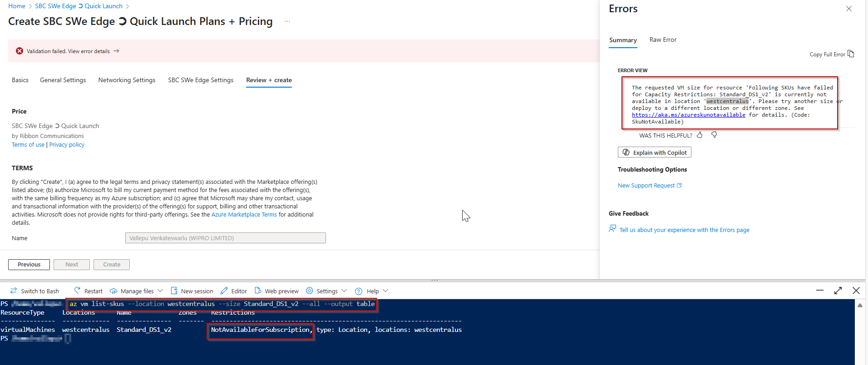Click the Errors page feedback link
Image resolution: width=868 pixels, height=365 pixels.
(x=684, y=230)
